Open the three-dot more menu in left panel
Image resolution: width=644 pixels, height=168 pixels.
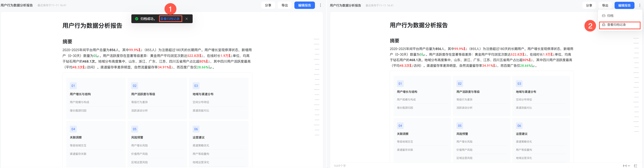320,5
